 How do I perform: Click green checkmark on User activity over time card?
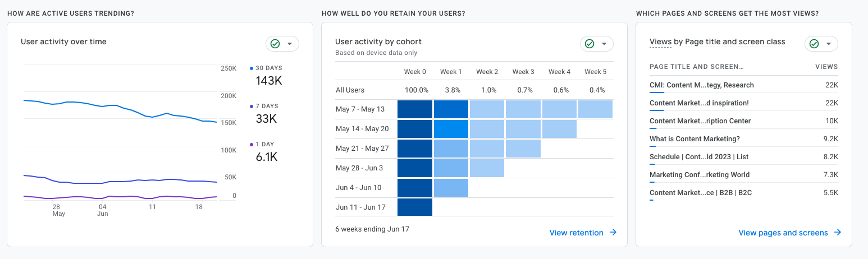[275, 44]
